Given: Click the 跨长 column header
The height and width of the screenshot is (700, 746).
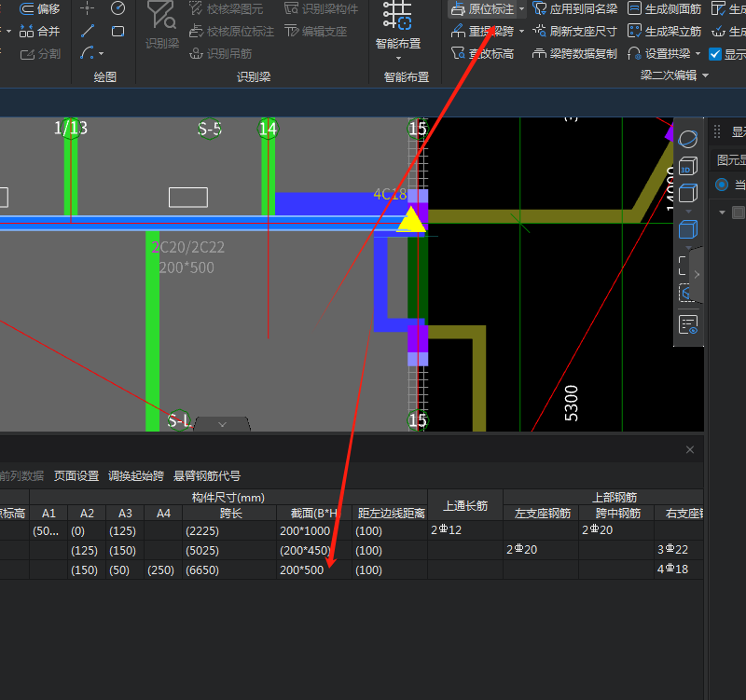Looking at the screenshot, I should pyautogui.click(x=229, y=513).
